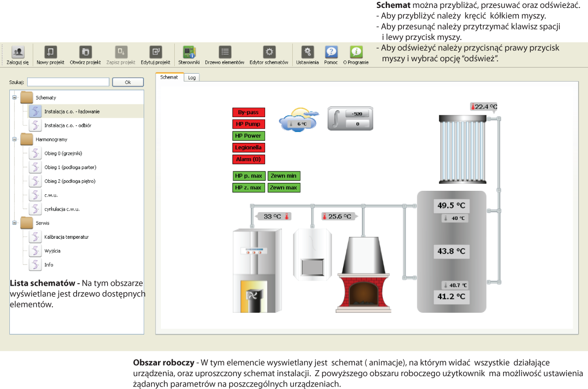Click the 40 °C setpoint in tank
The height and width of the screenshot is (389, 588).
pos(455,218)
